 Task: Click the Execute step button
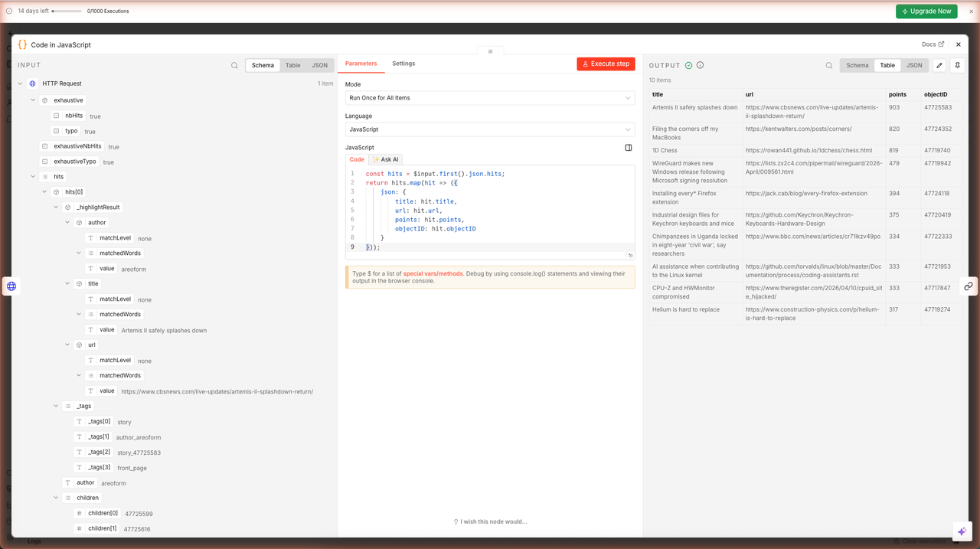coord(606,64)
